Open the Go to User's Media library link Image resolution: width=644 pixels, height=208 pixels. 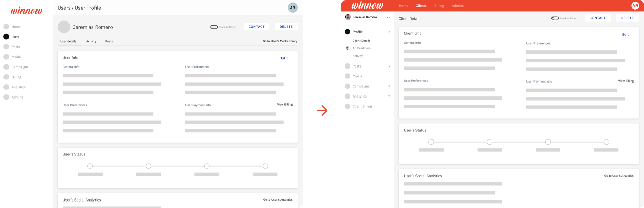(x=280, y=41)
